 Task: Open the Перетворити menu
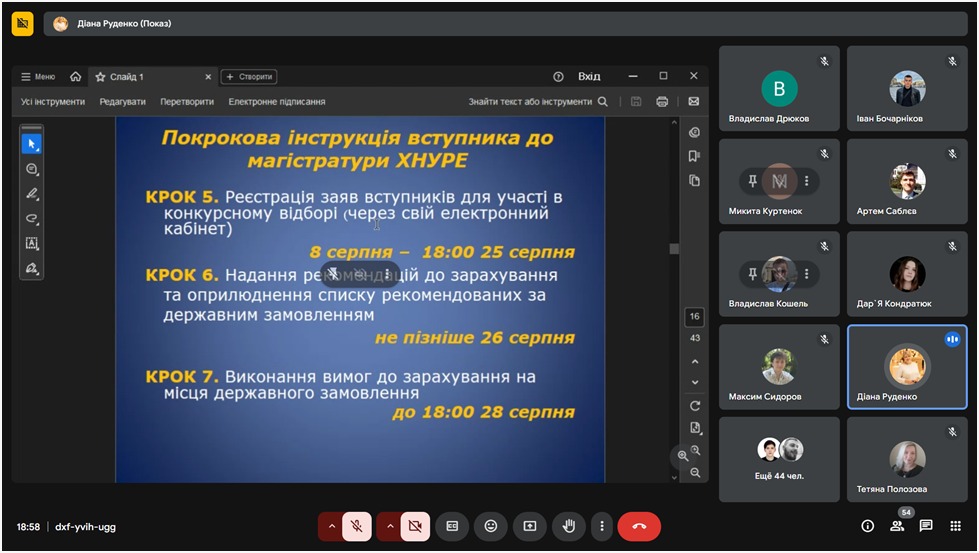coord(187,101)
